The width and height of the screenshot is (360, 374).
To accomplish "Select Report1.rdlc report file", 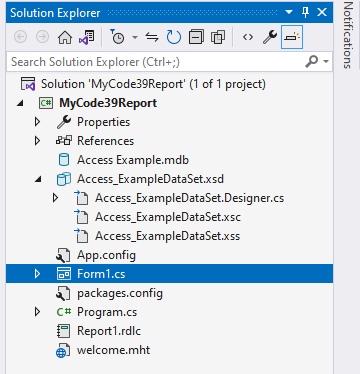I will [109, 331].
